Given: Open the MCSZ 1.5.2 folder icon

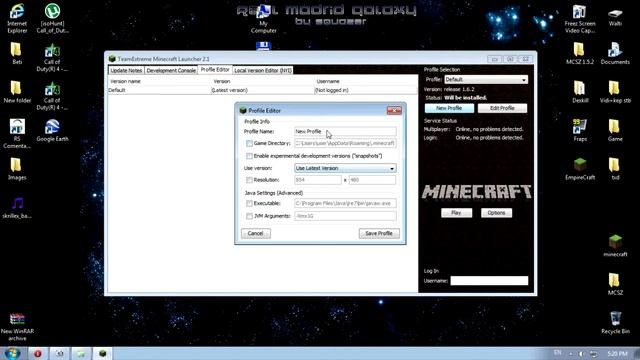Looking at the screenshot, I should (580, 53).
